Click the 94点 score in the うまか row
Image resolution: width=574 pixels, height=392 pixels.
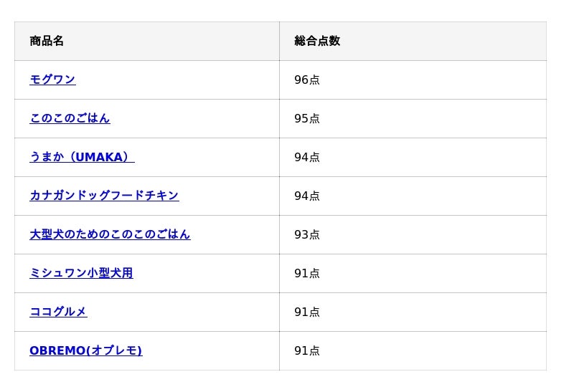(x=307, y=157)
